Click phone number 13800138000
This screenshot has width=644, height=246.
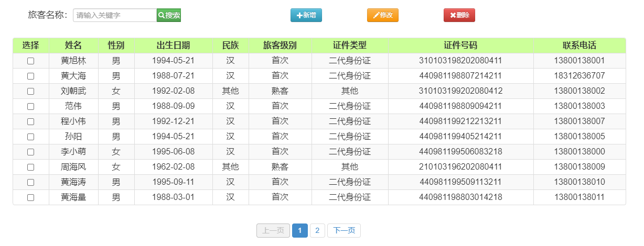[579, 152]
